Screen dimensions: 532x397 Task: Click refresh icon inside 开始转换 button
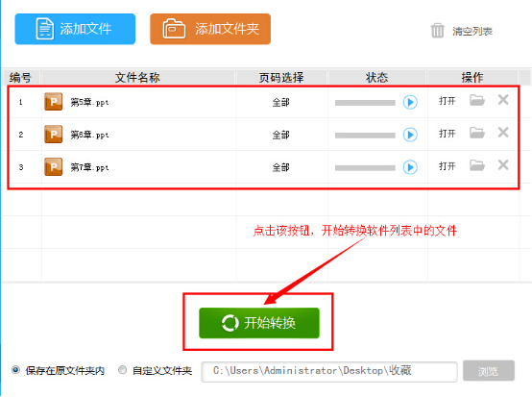pyautogui.click(x=230, y=323)
